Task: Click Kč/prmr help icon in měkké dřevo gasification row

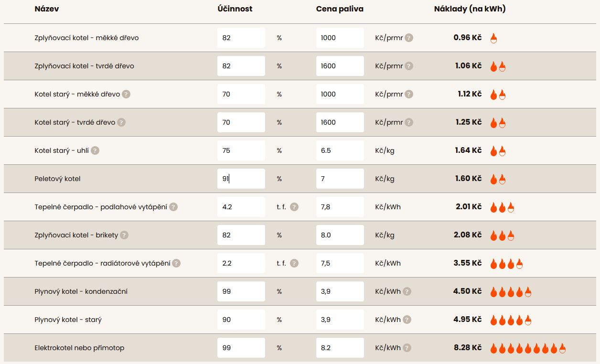Action: tap(409, 38)
